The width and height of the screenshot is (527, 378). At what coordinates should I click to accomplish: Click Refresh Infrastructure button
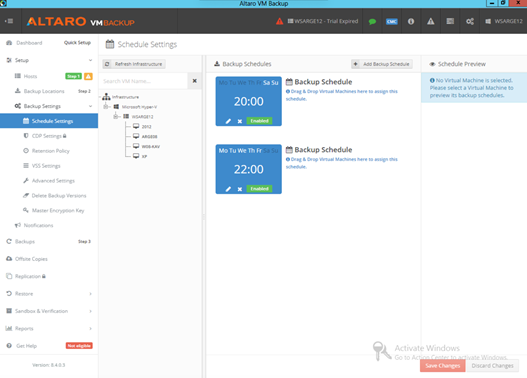pyautogui.click(x=134, y=64)
